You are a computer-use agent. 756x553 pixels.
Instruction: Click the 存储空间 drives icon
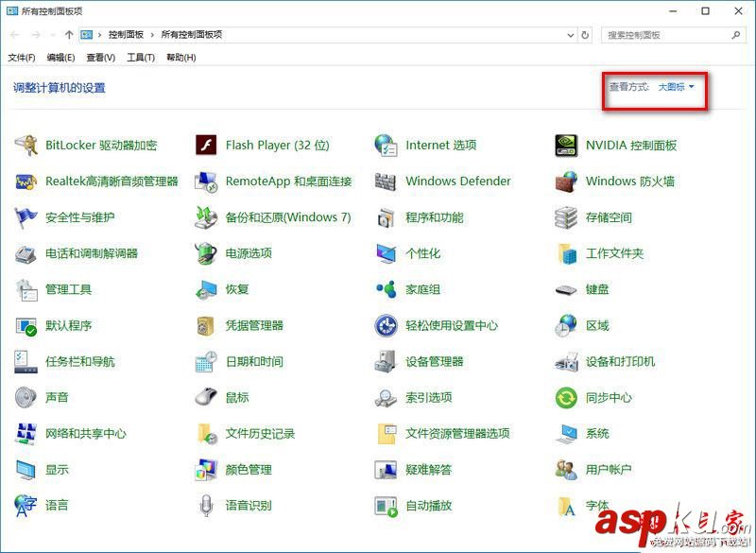point(566,217)
